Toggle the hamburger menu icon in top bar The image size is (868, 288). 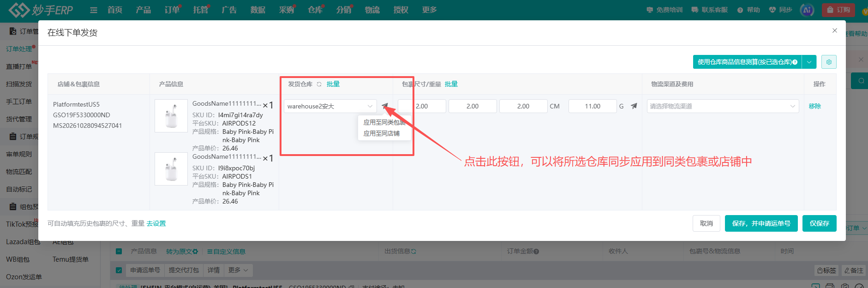click(94, 10)
